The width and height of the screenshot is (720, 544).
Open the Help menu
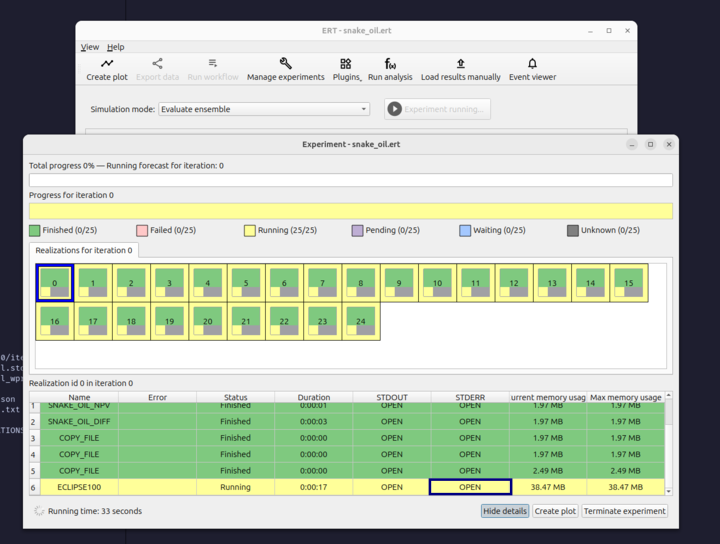click(x=116, y=47)
